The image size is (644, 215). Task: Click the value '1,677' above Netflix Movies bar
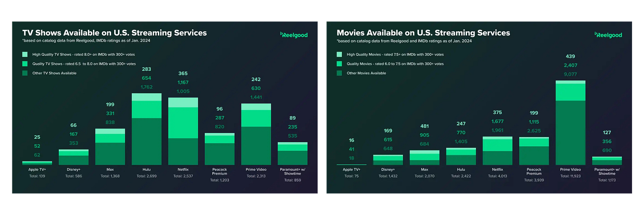(x=497, y=121)
